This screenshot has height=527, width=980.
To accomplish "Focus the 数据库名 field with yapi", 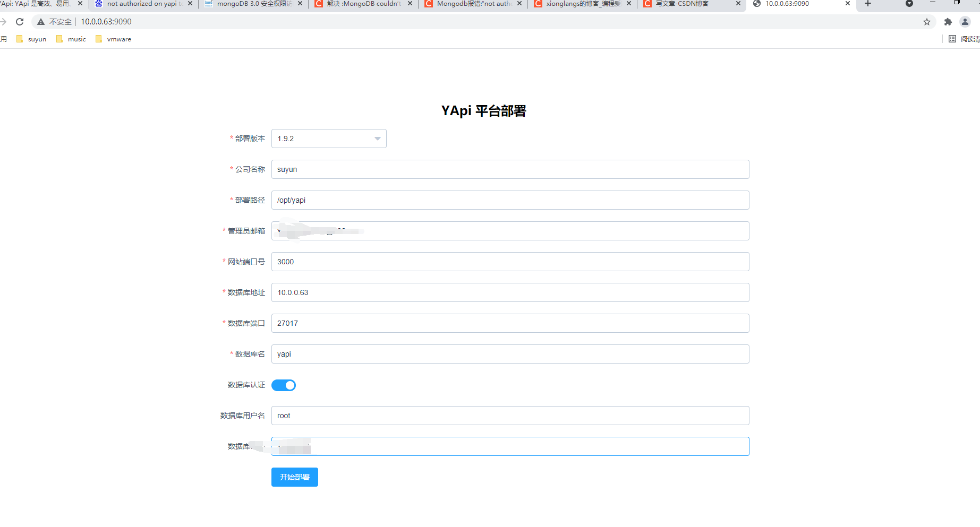I will click(x=510, y=354).
